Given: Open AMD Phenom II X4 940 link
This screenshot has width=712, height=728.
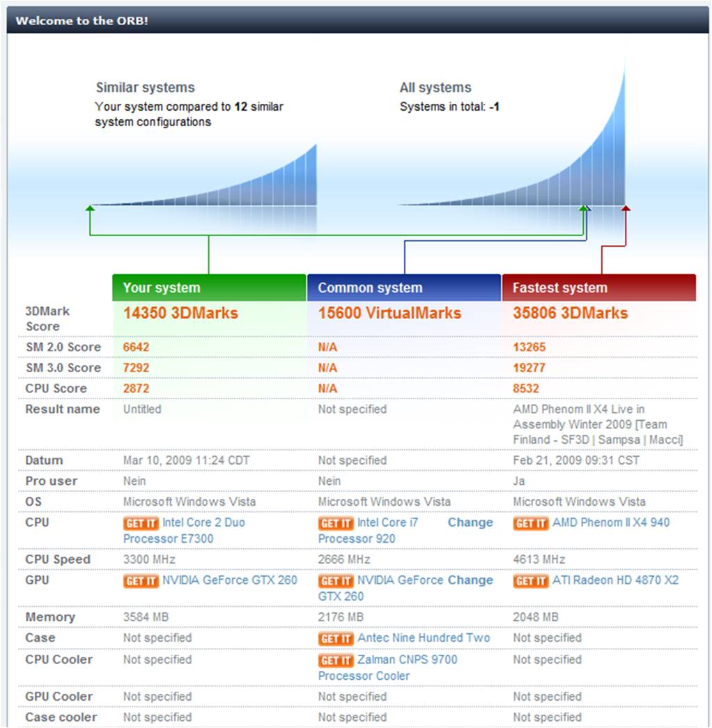Looking at the screenshot, I should pos(611,522).
